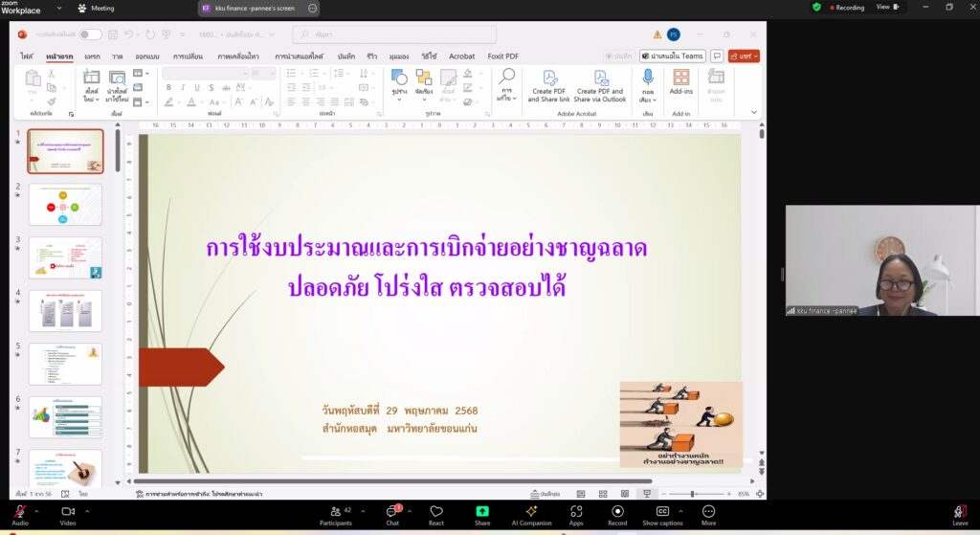Screen dimensions: 980x535
Task: Click the Find magnifier icon in ribbon
Action: [507, 77]
